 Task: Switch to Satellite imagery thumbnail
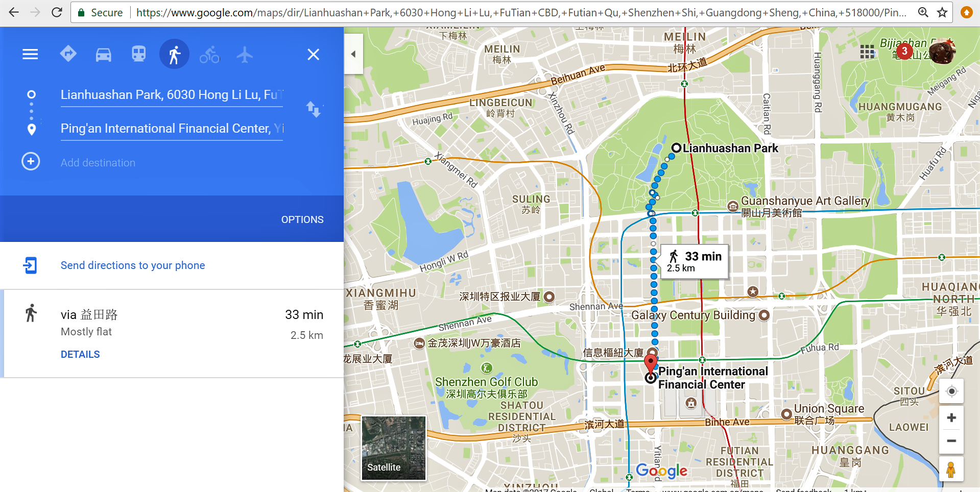[x=393, y=448]
